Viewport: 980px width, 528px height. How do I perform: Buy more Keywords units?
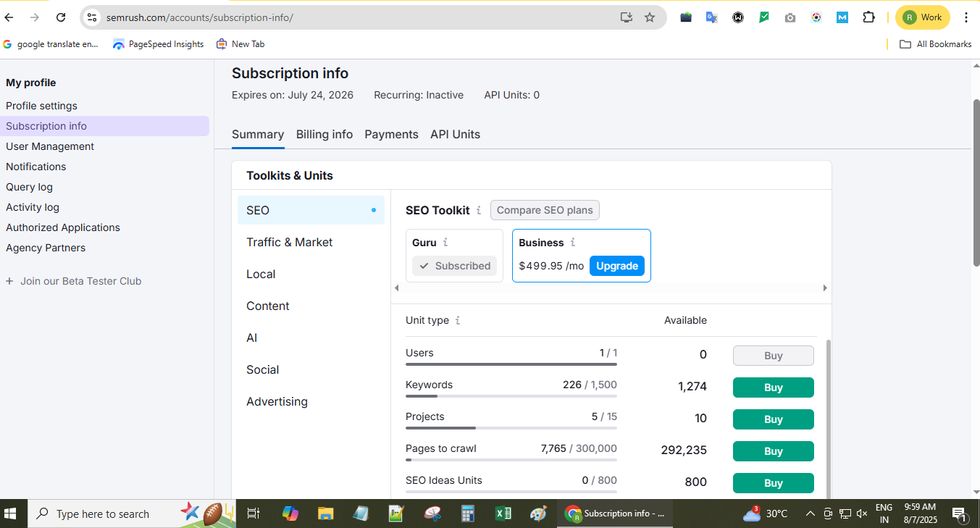pos(773,387)
